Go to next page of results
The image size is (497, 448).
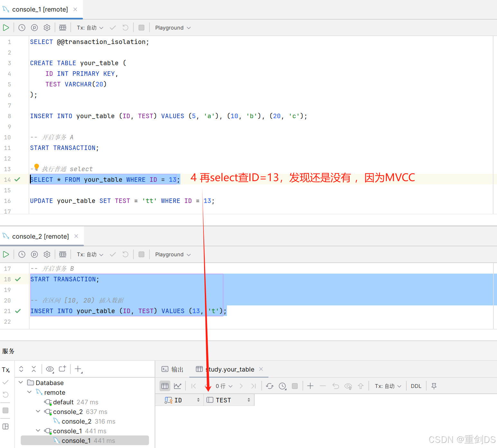[241, 386]
